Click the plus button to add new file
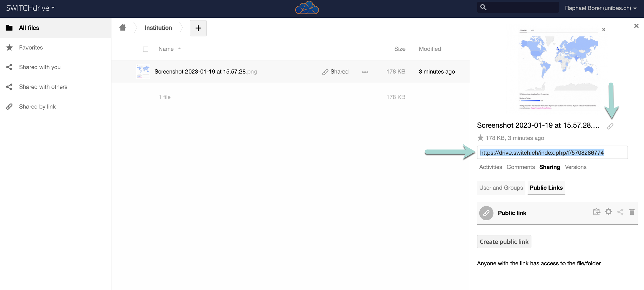This screenshot has height=290, width=644. coord(198,28)
